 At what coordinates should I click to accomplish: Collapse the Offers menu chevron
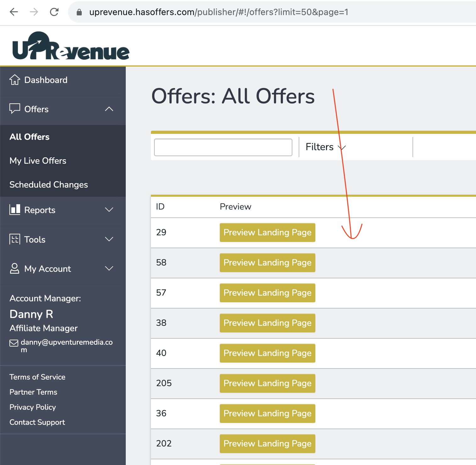109,109
